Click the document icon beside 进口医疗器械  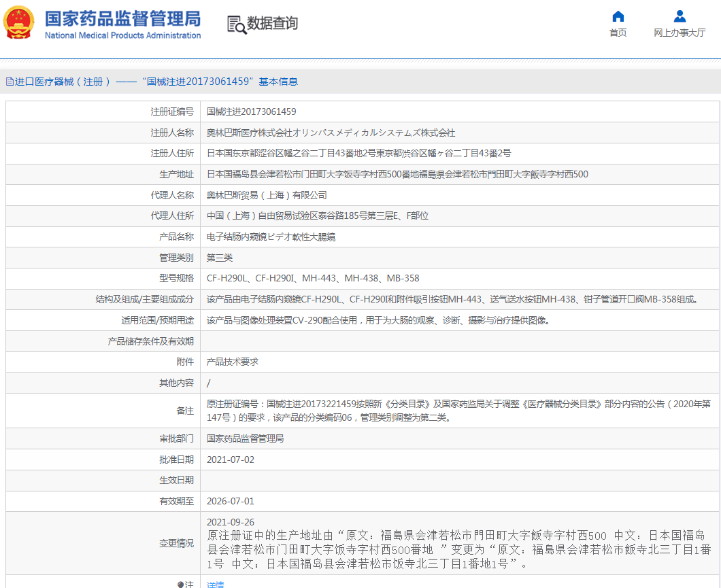(x=10, y=82)
